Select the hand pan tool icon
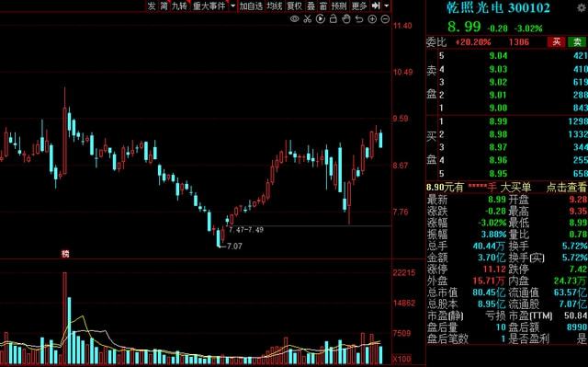Image resolution: width=588 pixels, height=367 pixels. pos(346,18)
